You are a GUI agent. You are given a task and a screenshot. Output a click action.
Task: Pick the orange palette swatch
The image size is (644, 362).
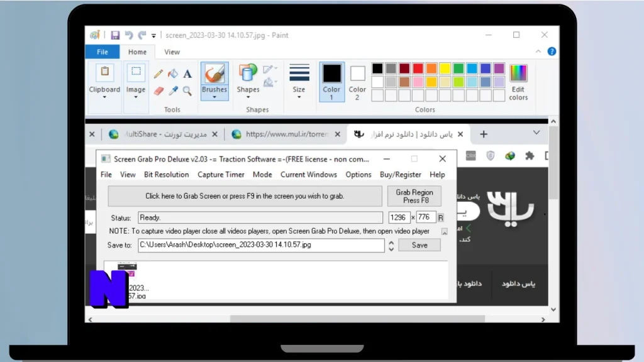click(431, 69)
